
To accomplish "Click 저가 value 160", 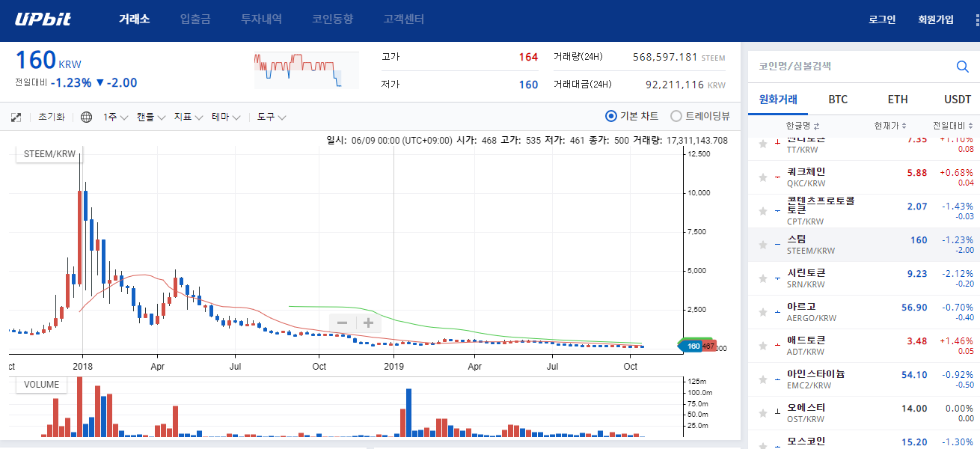I will point(528,85).
